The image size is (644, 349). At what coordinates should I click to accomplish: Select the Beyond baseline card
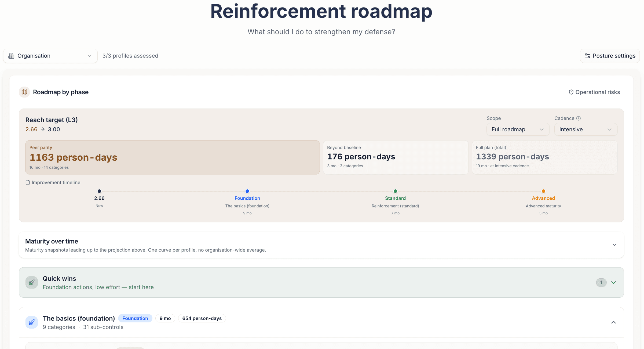(x=396, y=157)
